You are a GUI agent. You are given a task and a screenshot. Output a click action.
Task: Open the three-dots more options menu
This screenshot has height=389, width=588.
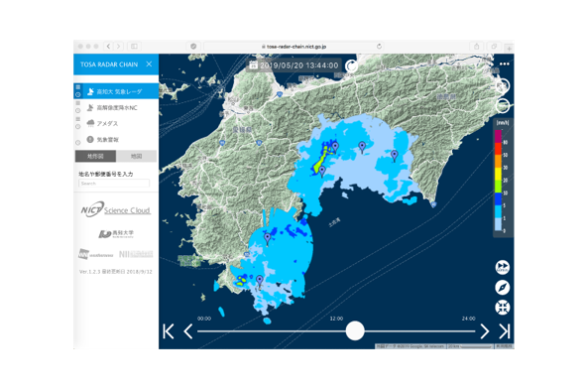click(505, 65)
